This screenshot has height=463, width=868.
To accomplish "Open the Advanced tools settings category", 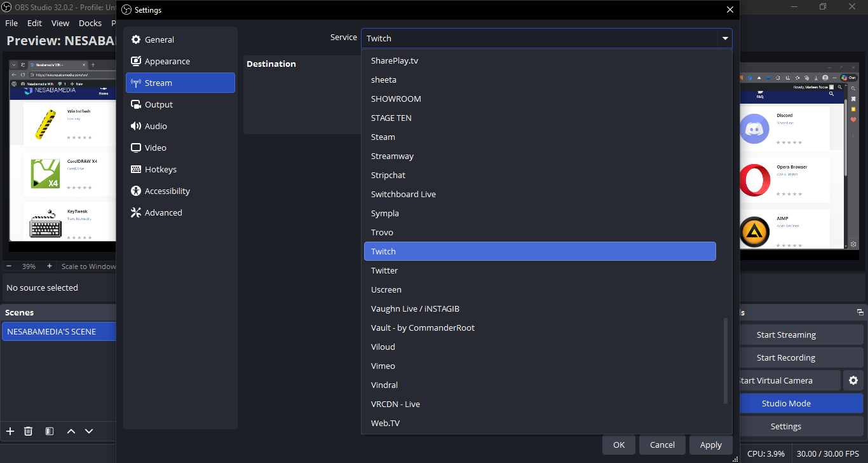I will [x=163, y=212].
